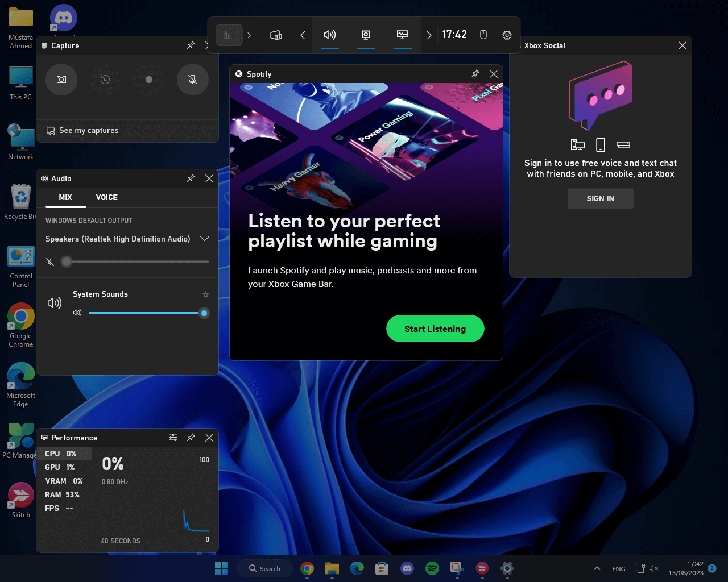728x582 pixels.
Task: Select the FPS metric in Performance
Action: 64,508
